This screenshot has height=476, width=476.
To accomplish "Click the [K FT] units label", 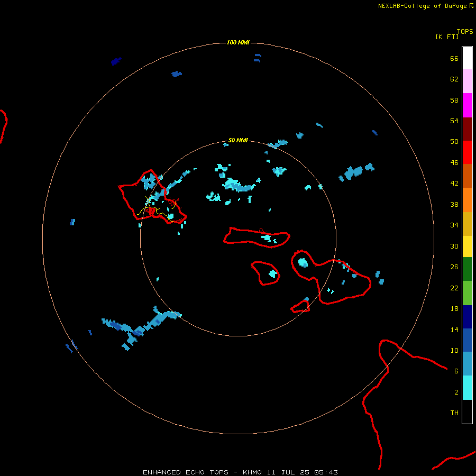I will coord(447,36).
